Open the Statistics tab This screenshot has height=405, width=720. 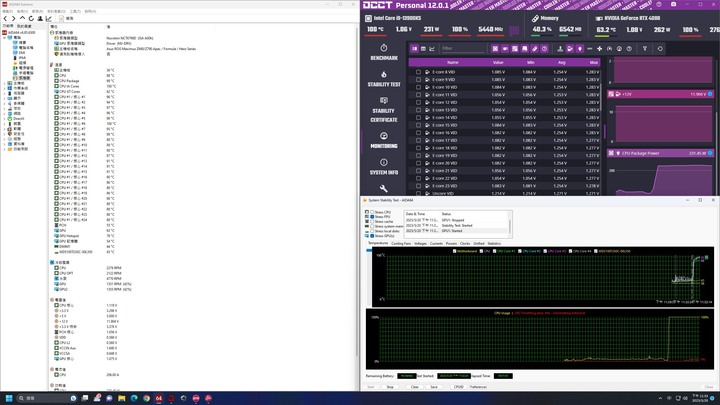tap(494, 243)
